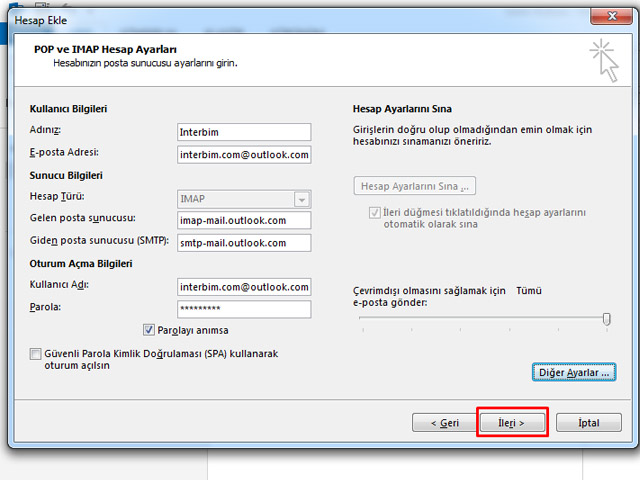Select the Parola password field
This screenshot has height=480, width=640.
tap(244, 309)
